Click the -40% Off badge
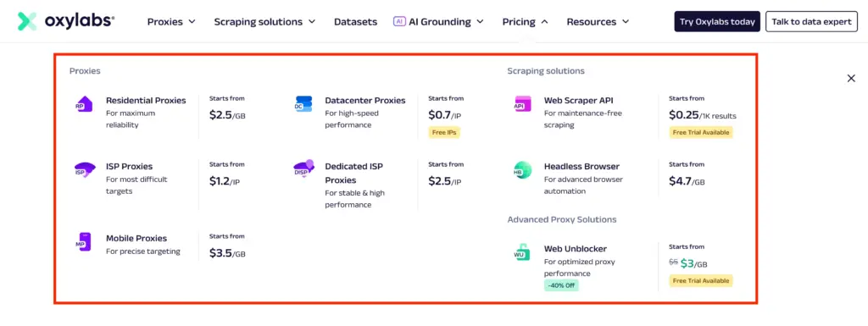This screenshot has width=868, height=326. (x=561, y=285)
